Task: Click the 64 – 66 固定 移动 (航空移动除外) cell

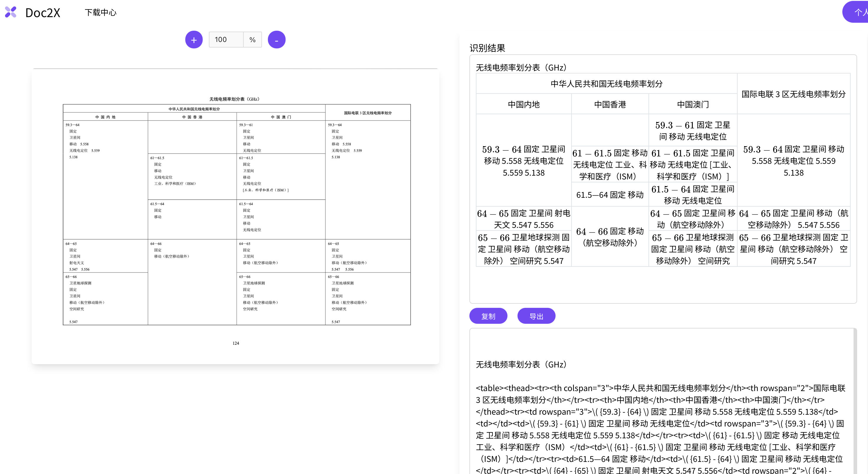Action: [610, 237]
